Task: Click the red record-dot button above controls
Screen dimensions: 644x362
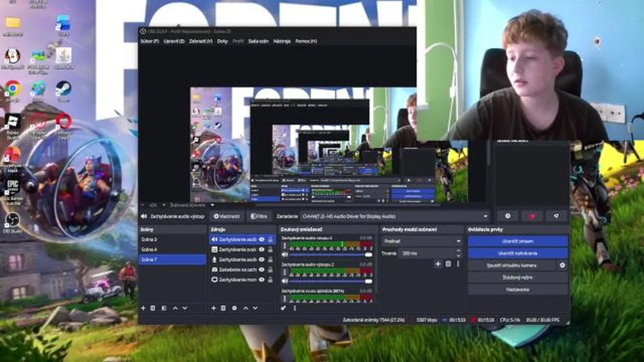Action: point(532,216)
